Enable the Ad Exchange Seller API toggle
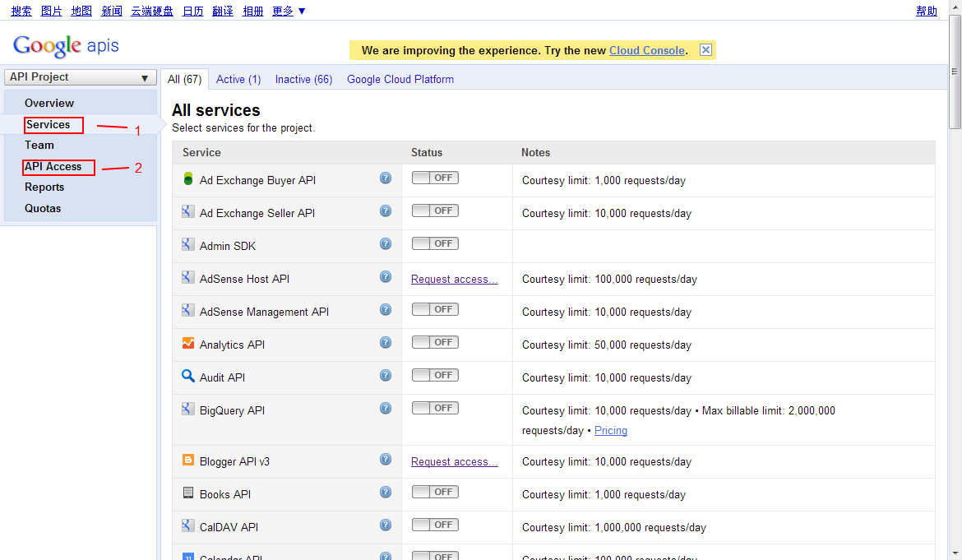The height and width of the screenshot is (560, 962). click(435, 211)
